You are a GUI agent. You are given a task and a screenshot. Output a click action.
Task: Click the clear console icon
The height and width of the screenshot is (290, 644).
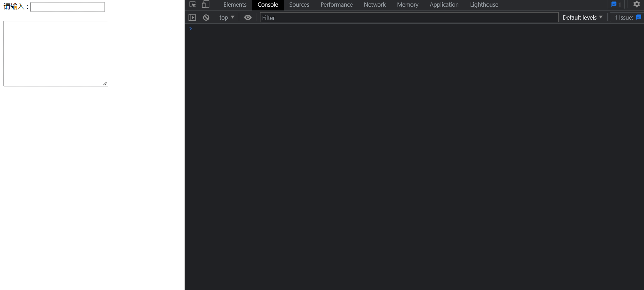coord(206,17)
